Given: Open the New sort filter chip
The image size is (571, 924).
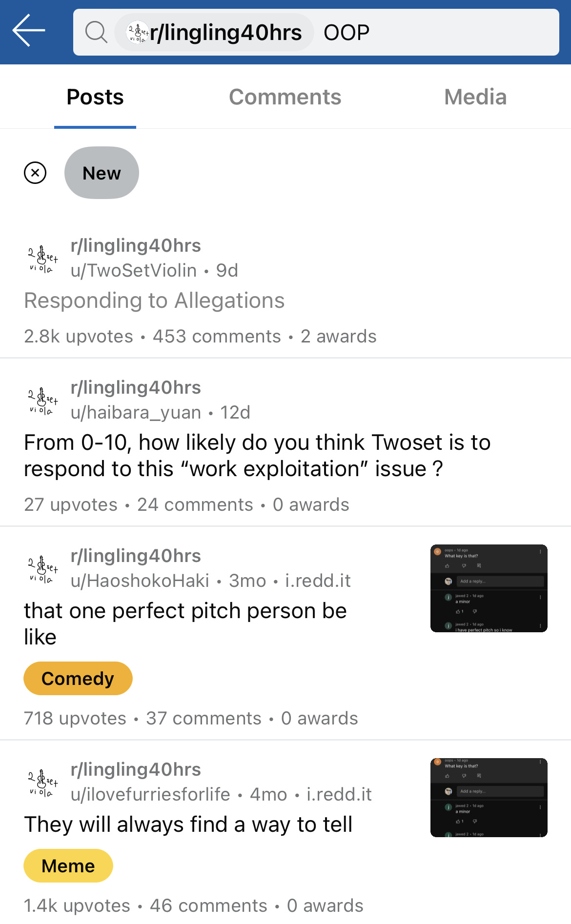Looking at the screenshot, I should point(102,173).
